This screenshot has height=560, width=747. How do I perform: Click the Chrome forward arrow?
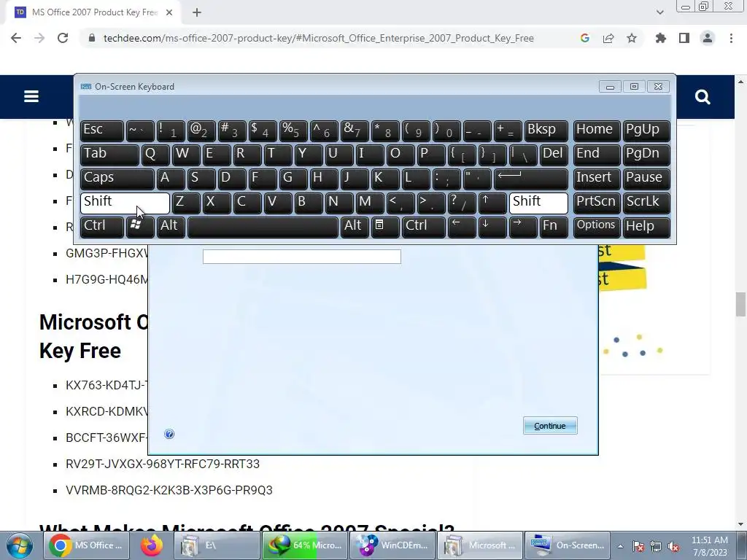[x=39, y=38]
